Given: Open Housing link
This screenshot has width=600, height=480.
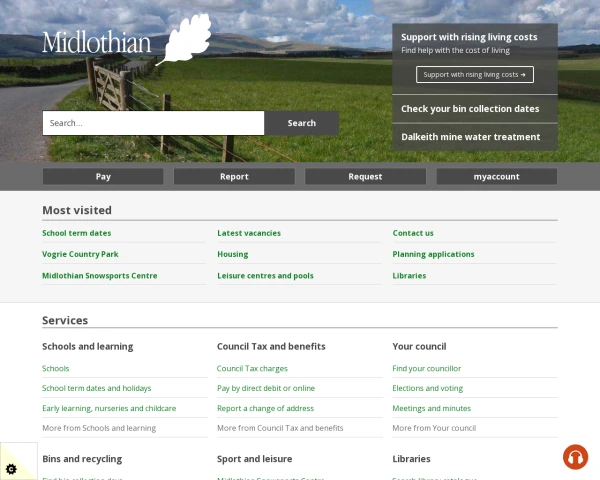Looking at the screenshot, I should click(233, 254).
